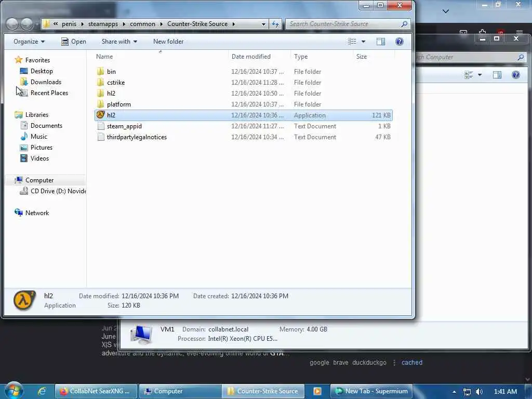Click the Forward navigation arrow in Explorer
This screenshot has height=399, width=532.
pos(26,24)
